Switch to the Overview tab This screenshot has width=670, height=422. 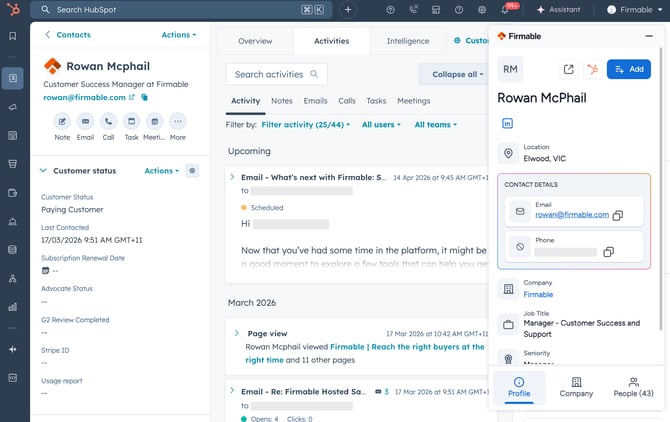pos(255,41)
